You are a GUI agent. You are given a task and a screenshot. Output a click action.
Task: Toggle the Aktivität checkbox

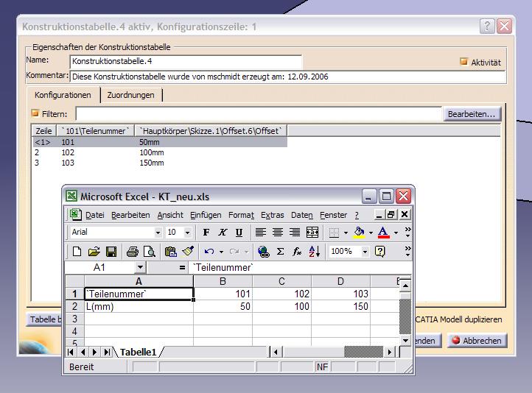click(x=463, y=61)
